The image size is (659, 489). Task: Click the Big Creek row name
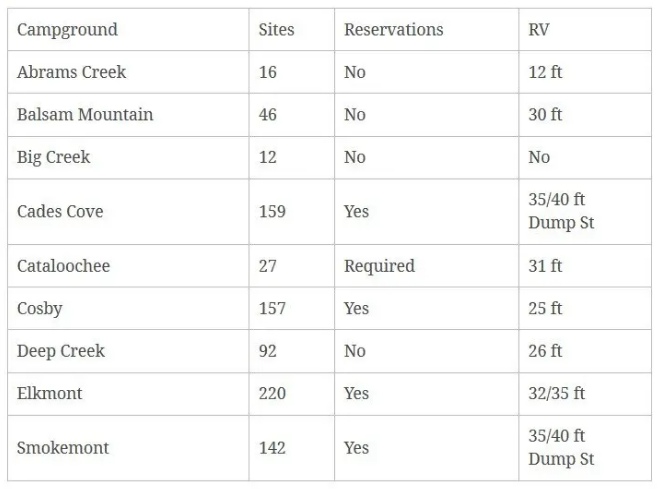53,157
